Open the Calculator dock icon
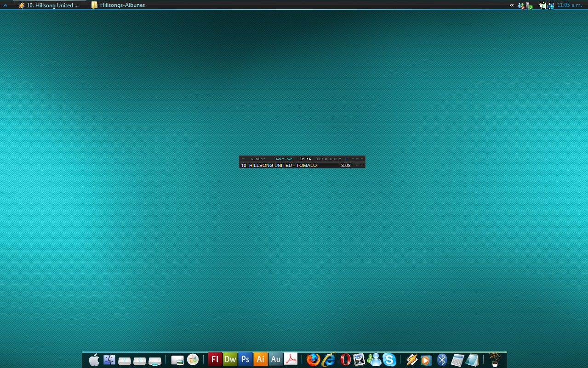The width and height of the screenshot is (588, 368). (x=457, y=359)
